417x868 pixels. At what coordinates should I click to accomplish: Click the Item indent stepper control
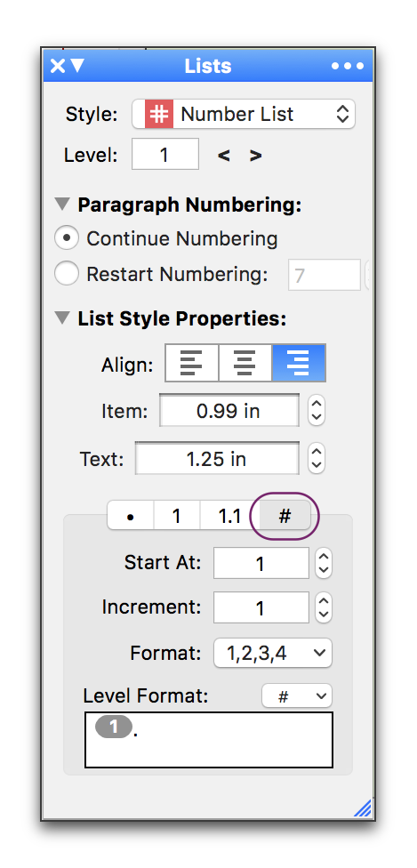[317, 410]
